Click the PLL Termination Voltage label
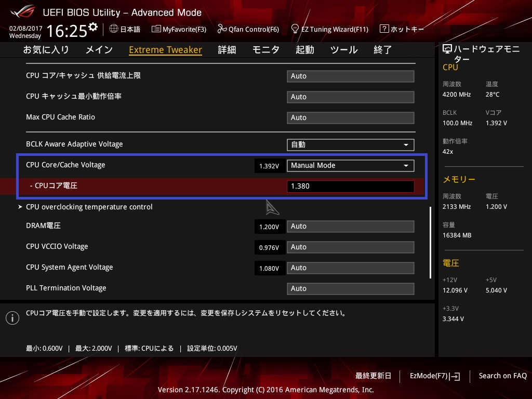The width and height of the screenshot is (532, 399). pyautogui.click(x=66, y=288)
